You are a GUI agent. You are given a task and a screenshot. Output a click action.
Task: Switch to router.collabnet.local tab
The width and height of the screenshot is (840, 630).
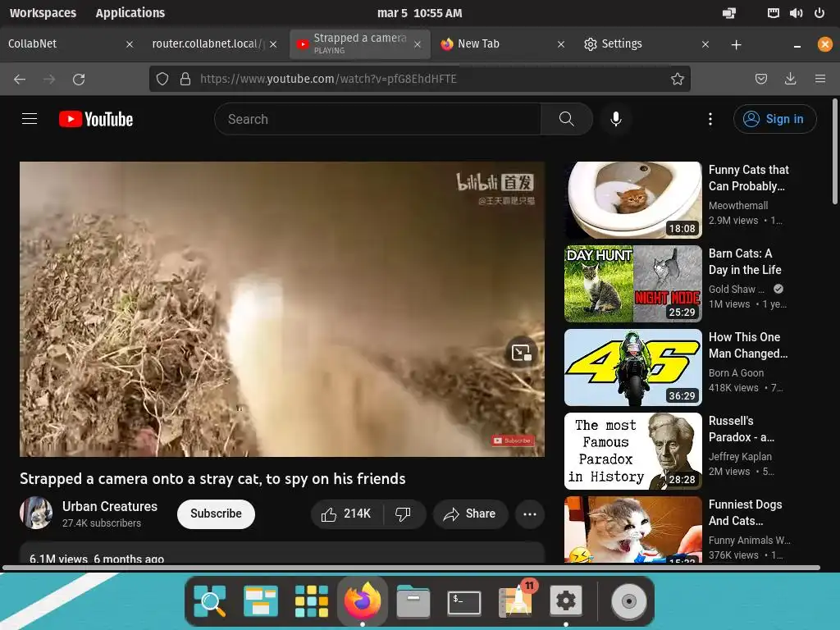(214, 44)
